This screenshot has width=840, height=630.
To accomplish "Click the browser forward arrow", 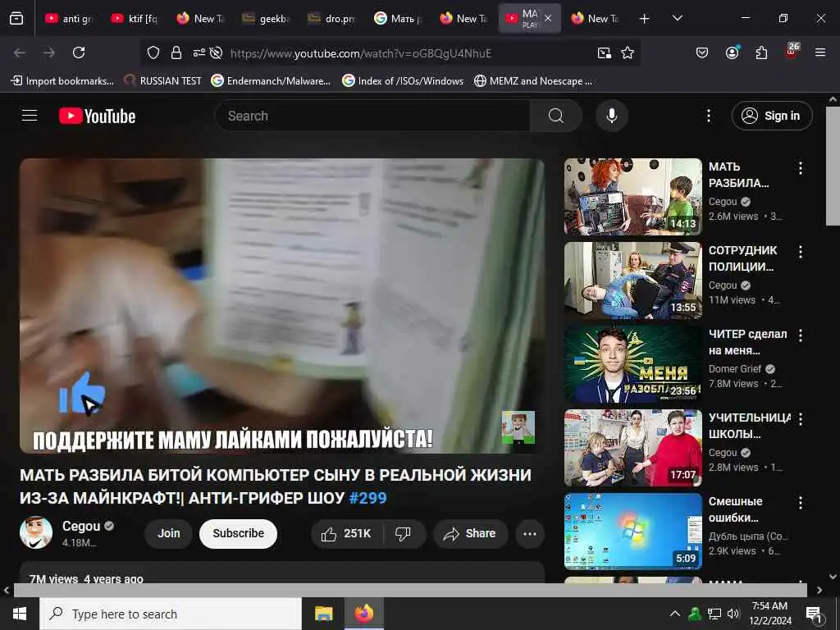I will click(49, 52).
